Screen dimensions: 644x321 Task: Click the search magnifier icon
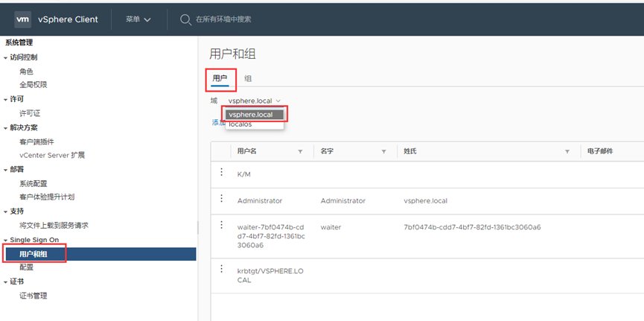click(185, 19)
